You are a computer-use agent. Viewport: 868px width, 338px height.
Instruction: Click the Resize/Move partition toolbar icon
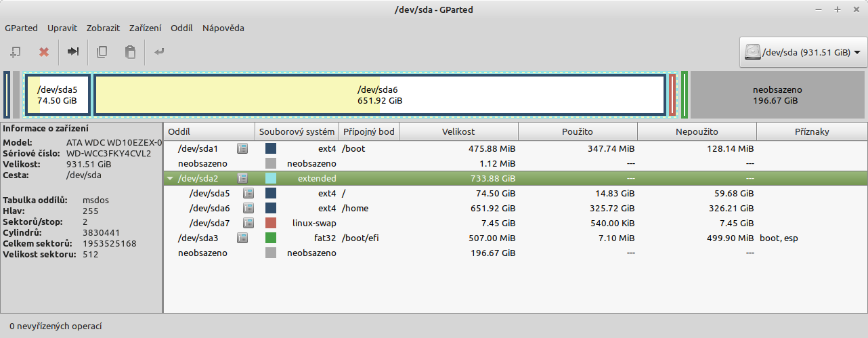pyautogui.click(x=73, y=51)
